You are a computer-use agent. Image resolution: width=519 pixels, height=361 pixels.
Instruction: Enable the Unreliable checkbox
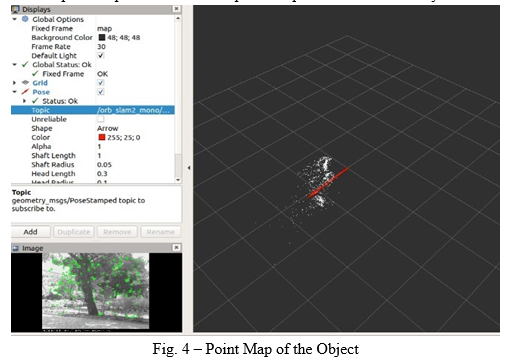point(101,119)
